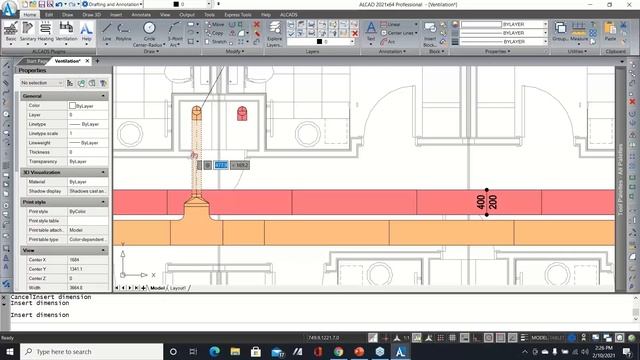Click the Undo arrow icon
The width and height of the screenshot is (640, 360).
click(x=59, y=4)
